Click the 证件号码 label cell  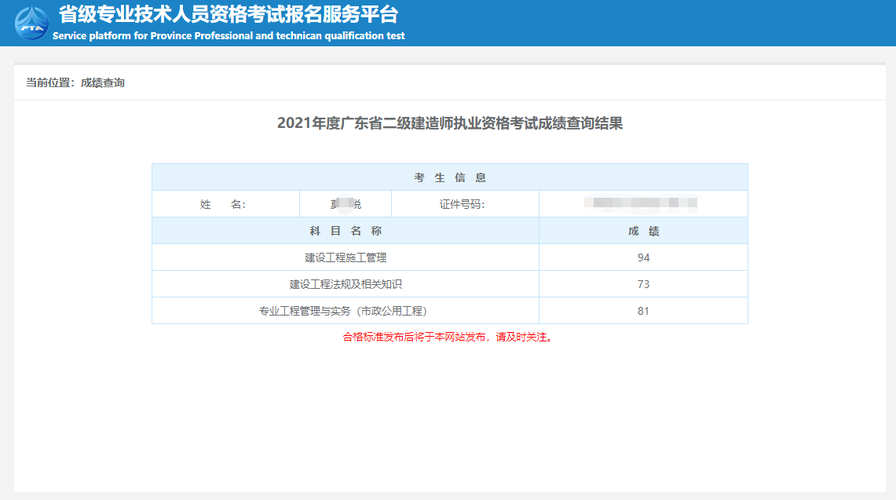click(465, 204)
